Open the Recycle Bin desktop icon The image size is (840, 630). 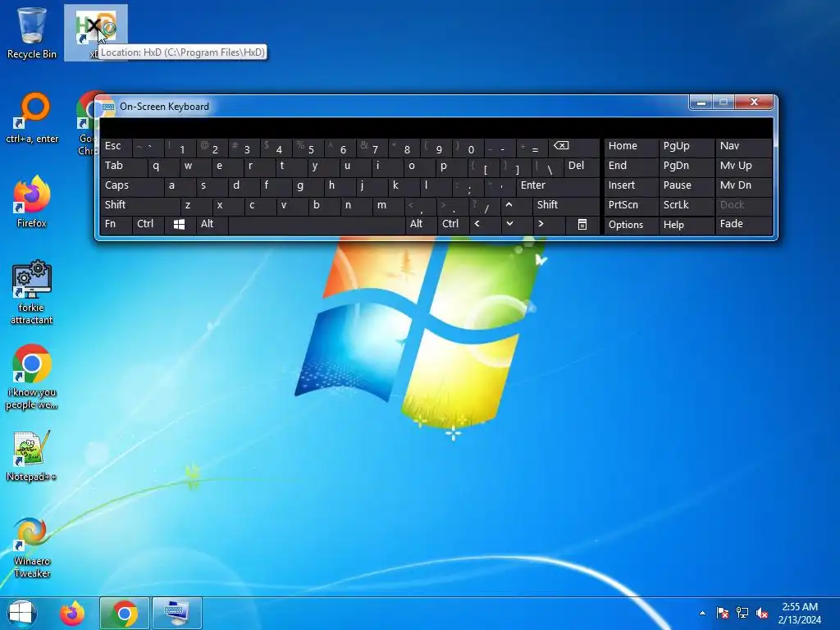[x=31, y=32]
